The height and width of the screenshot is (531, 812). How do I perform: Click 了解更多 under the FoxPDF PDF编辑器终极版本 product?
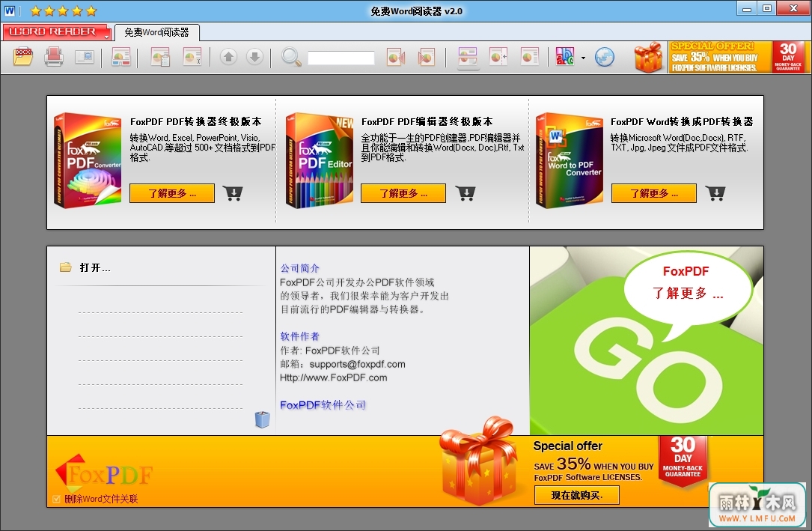(x=403, y=193)
